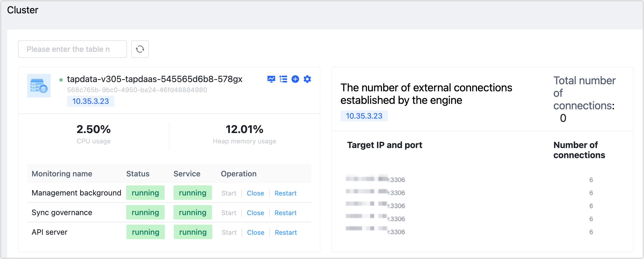Click the table name search field

[72, 49]
